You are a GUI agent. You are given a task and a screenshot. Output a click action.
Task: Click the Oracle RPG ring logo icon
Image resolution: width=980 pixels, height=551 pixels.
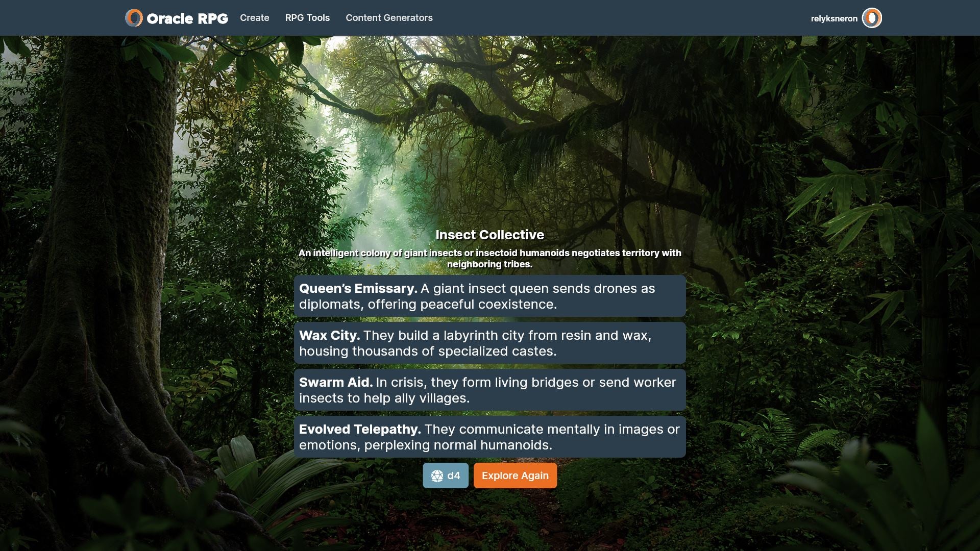coord(134,18)
